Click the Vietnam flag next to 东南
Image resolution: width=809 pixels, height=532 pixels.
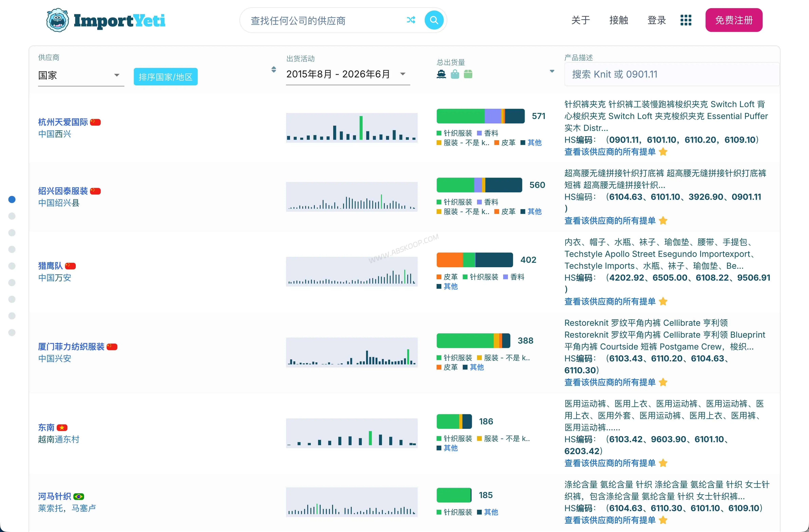tap(62, 428)
